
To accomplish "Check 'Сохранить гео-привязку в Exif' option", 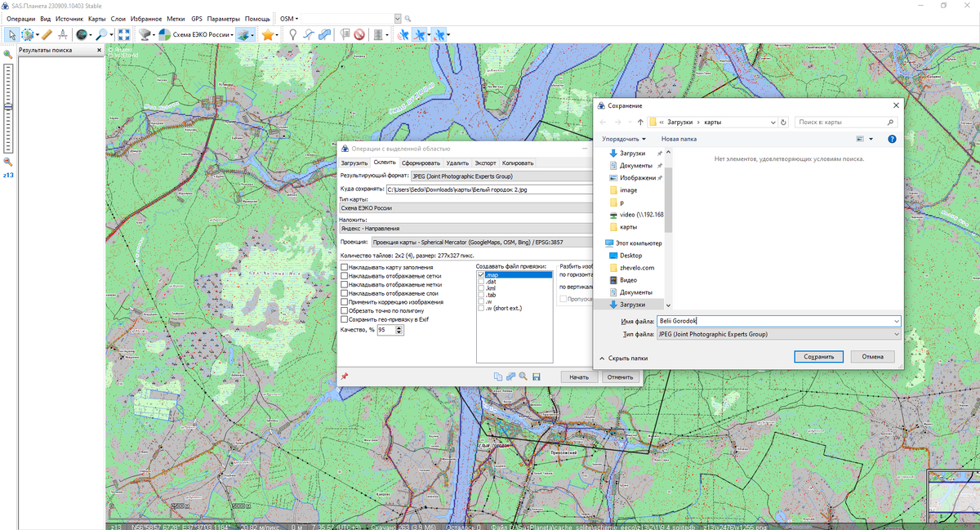I will click(x=344, y=319).
